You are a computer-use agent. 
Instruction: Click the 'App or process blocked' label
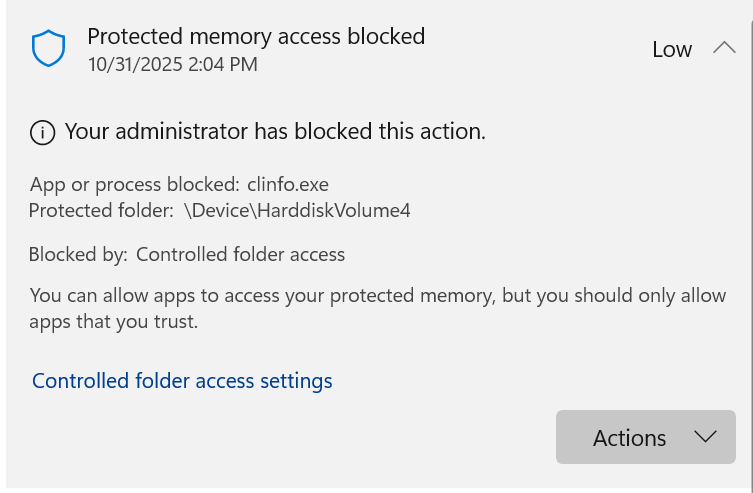(x=134, y=185)
